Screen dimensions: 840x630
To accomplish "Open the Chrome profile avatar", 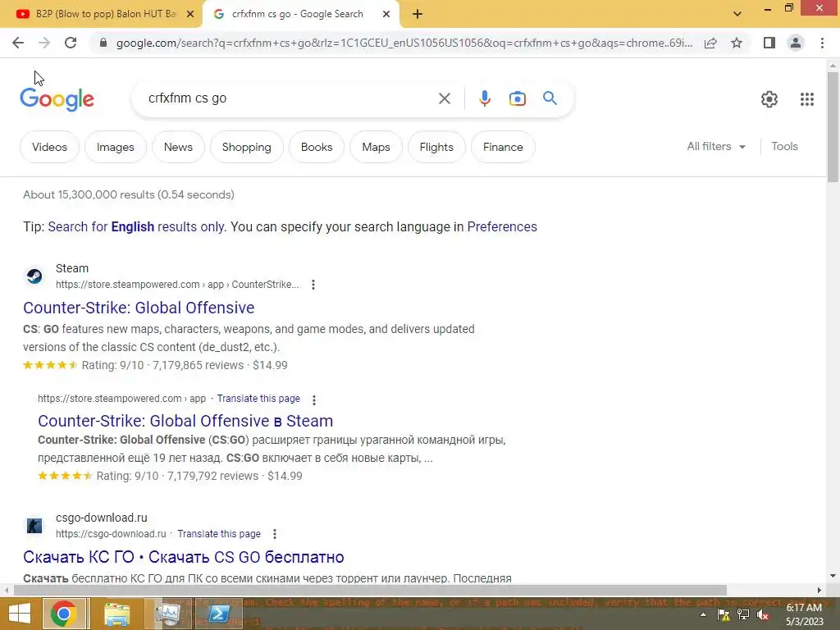I will coord(796,43).
